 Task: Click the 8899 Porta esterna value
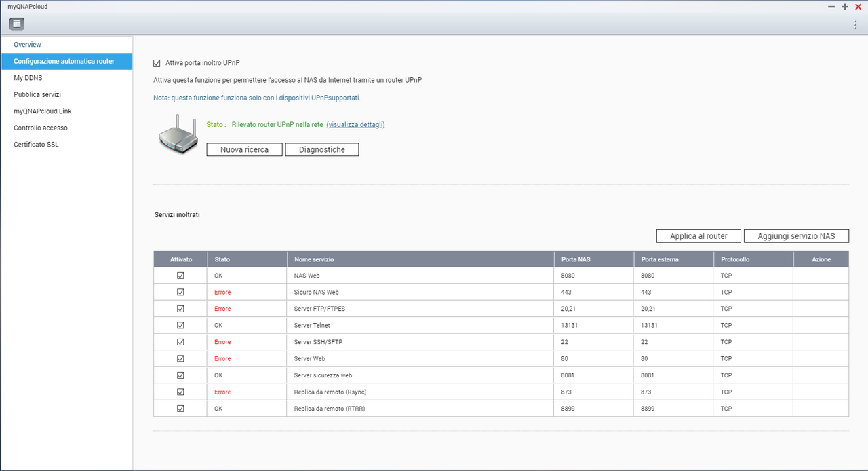(x=648, y=409)
